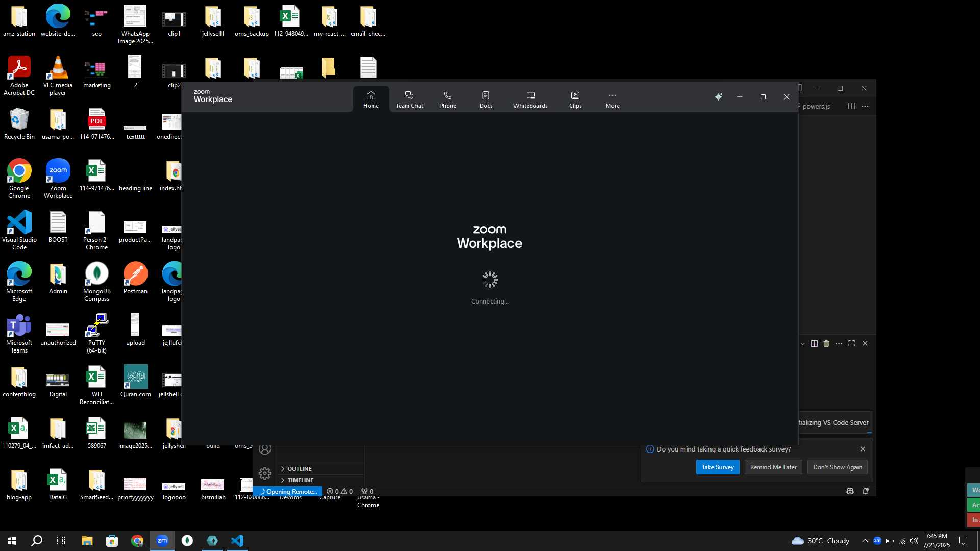The height and width of the screenshot is (551, 980).
Task: Click Don't Show Again button
Action: tap(838, 467)
